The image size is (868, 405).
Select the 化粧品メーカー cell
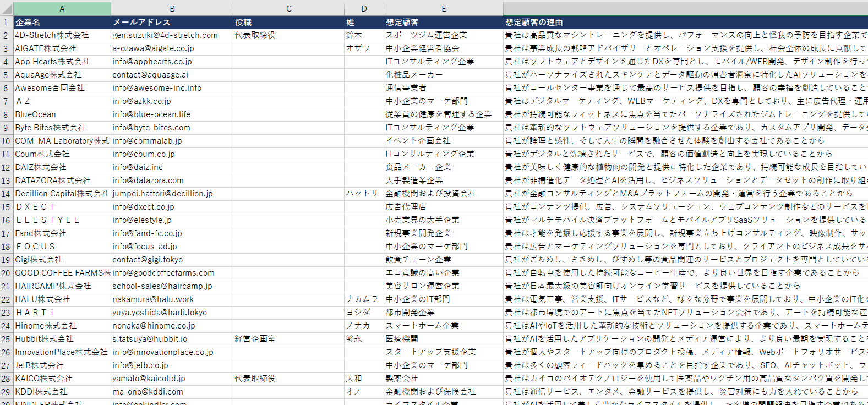pos(444,75)
